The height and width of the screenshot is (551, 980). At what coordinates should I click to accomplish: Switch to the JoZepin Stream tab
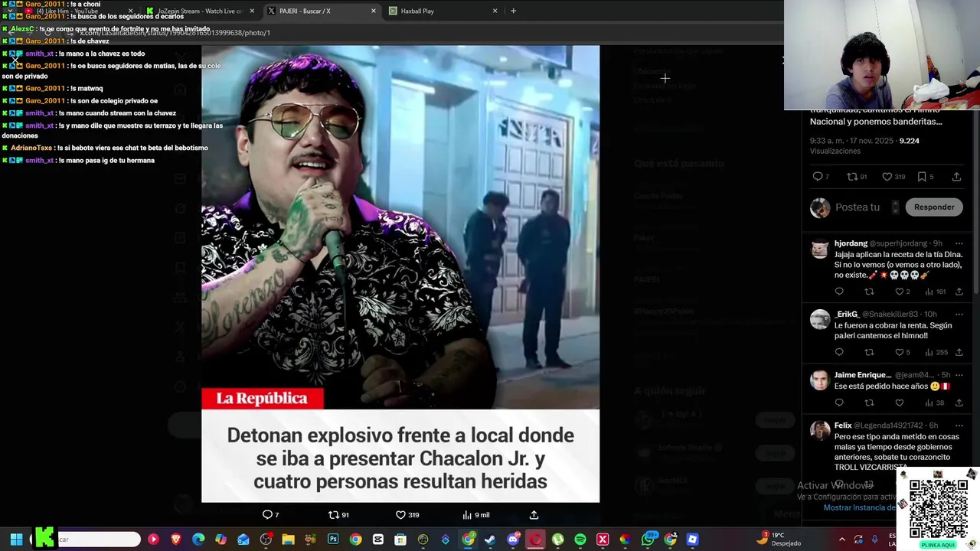(199, 11)
